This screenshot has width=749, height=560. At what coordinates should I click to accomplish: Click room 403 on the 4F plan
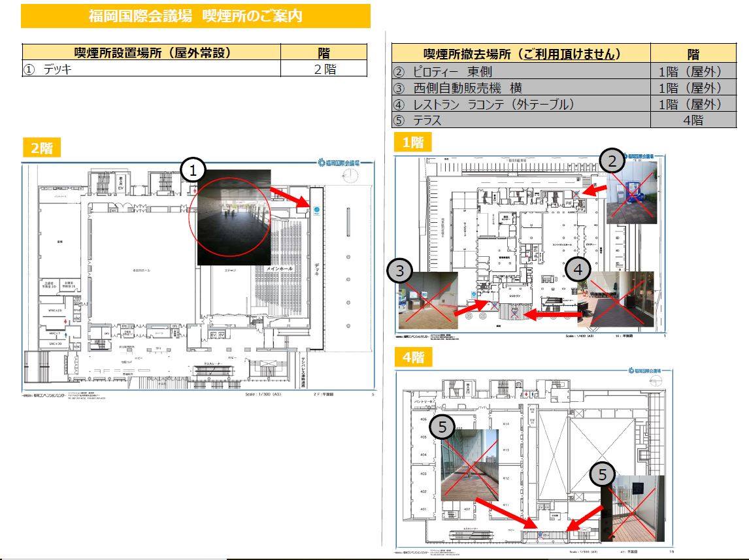[x=424, y=474]
